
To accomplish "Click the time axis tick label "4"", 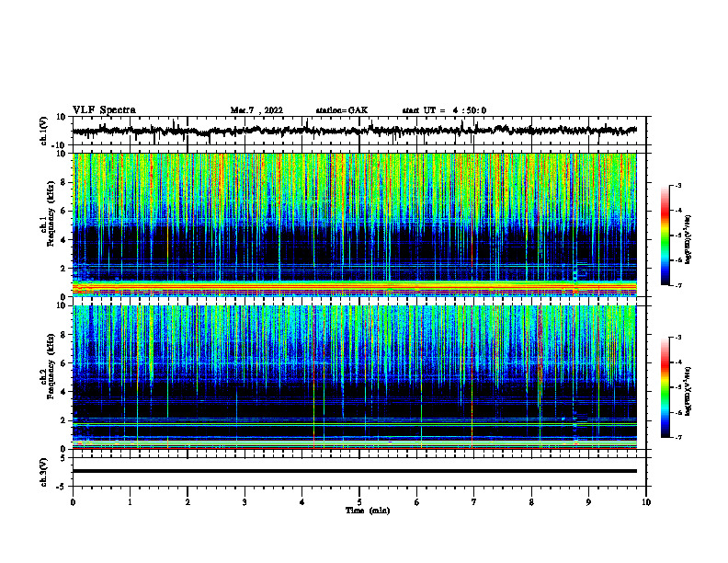I will click(302, 502).
